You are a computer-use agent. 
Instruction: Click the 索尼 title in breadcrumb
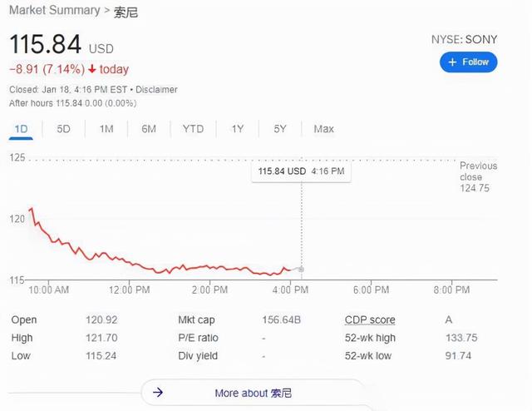click(126, 12)
